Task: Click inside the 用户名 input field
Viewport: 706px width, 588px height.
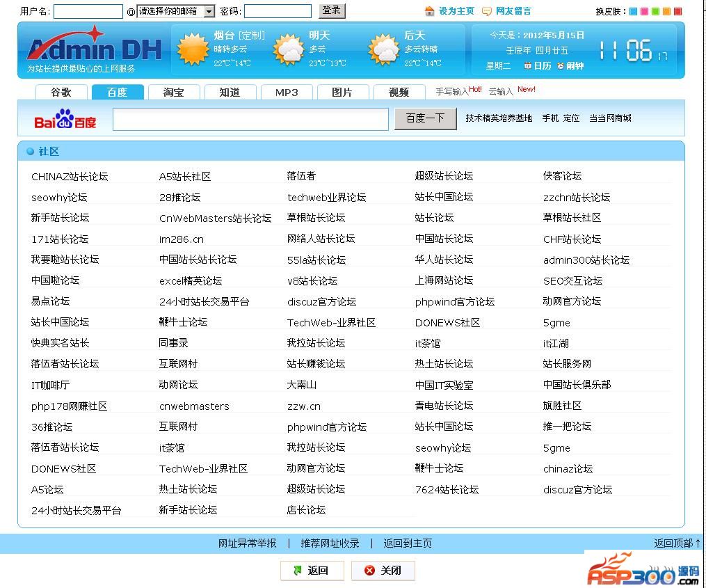Action: pyautogui.click(x=88, y=11)
